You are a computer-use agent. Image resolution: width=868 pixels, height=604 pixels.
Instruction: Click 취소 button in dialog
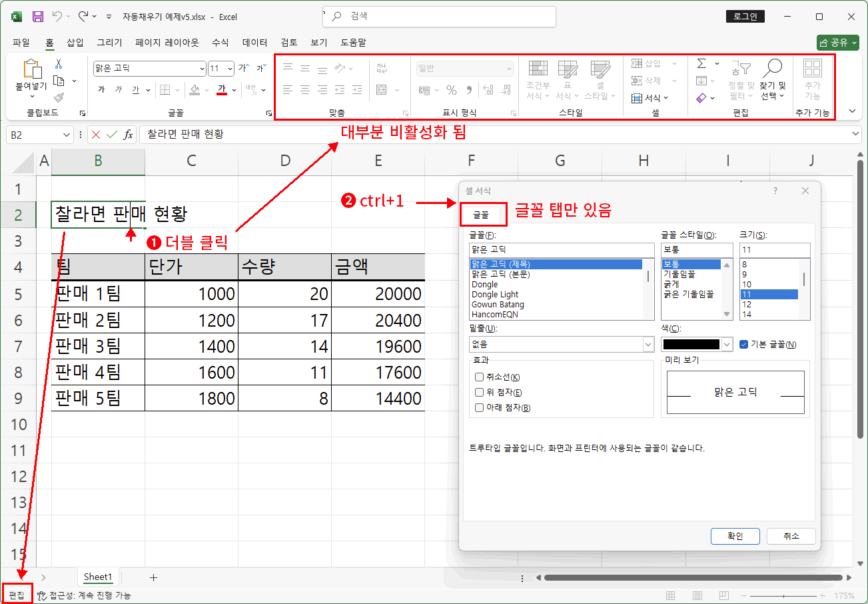(791, 536)
